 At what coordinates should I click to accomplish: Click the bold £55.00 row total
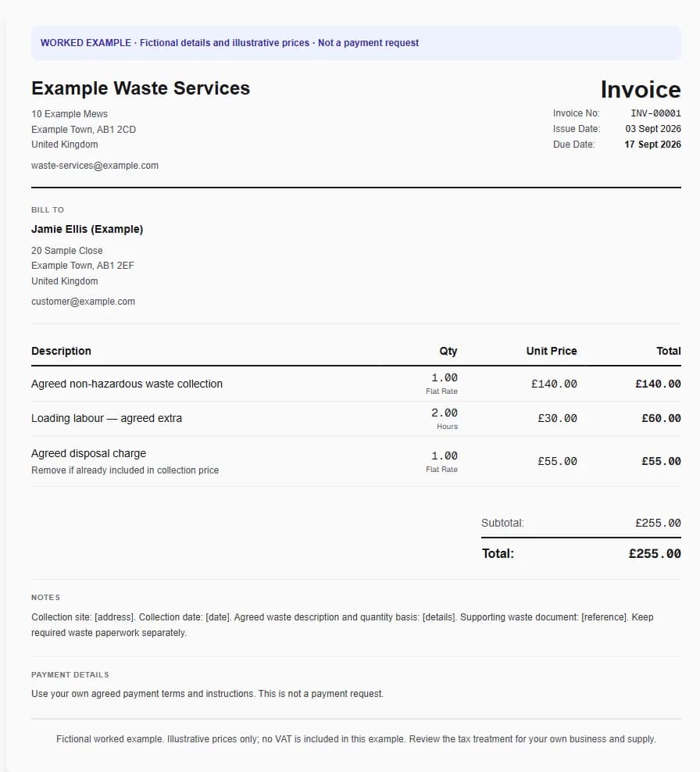pos(661,461)
